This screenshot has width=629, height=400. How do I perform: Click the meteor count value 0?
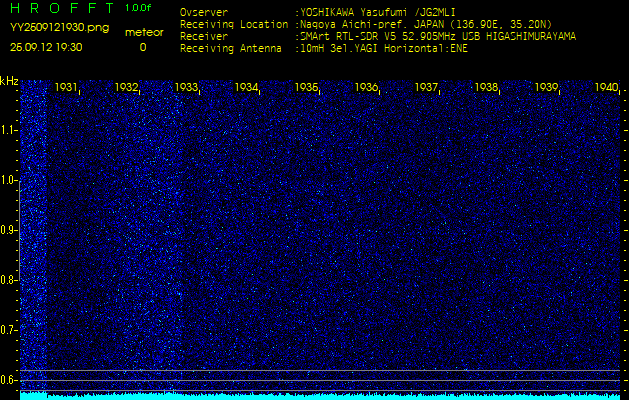[x=142, y=47]
